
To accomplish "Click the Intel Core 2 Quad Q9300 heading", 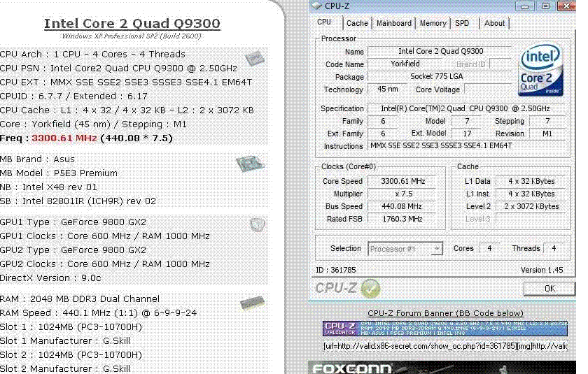I will 132,24.
